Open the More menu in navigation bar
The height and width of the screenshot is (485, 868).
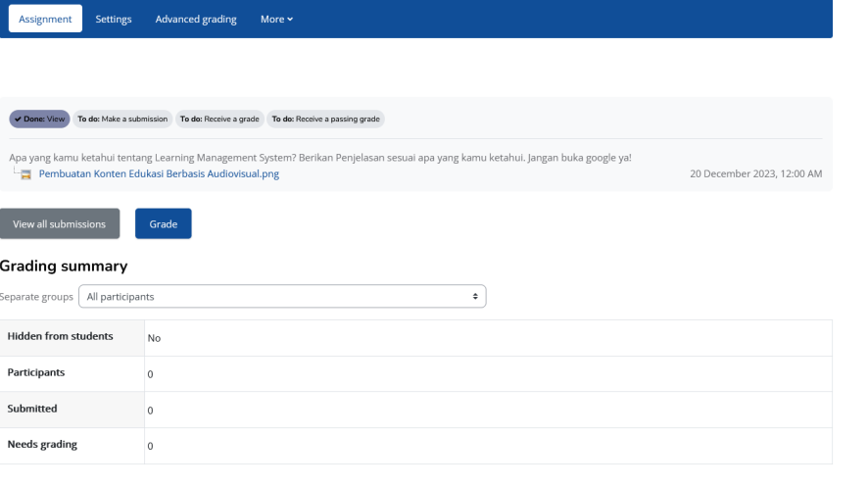click(276, 21)
